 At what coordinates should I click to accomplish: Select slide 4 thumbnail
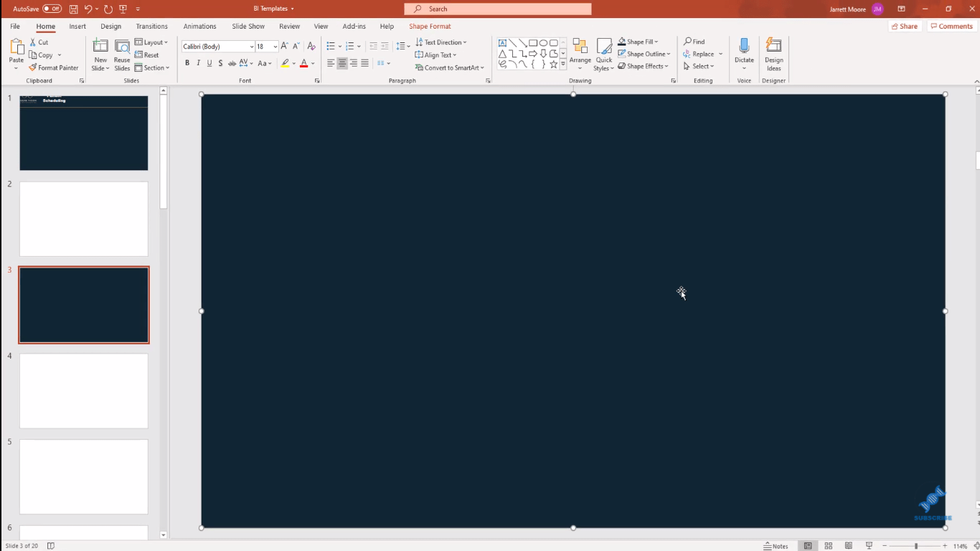tap(84, 391)
